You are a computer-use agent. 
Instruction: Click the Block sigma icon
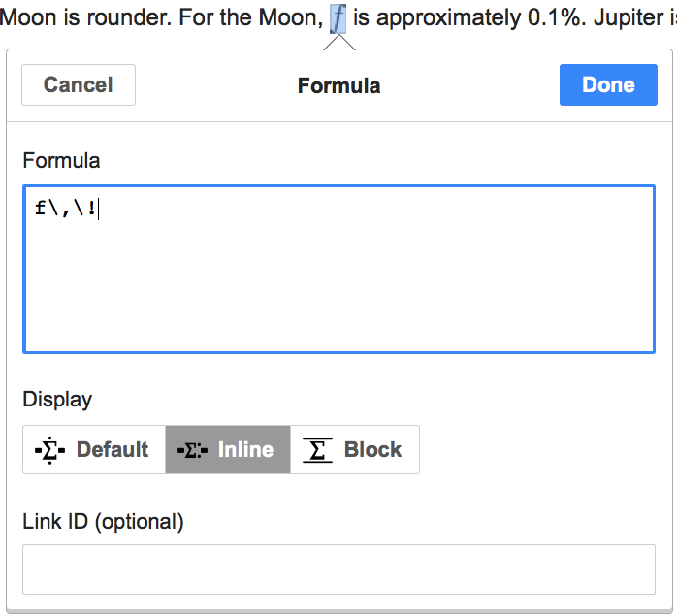317,450
